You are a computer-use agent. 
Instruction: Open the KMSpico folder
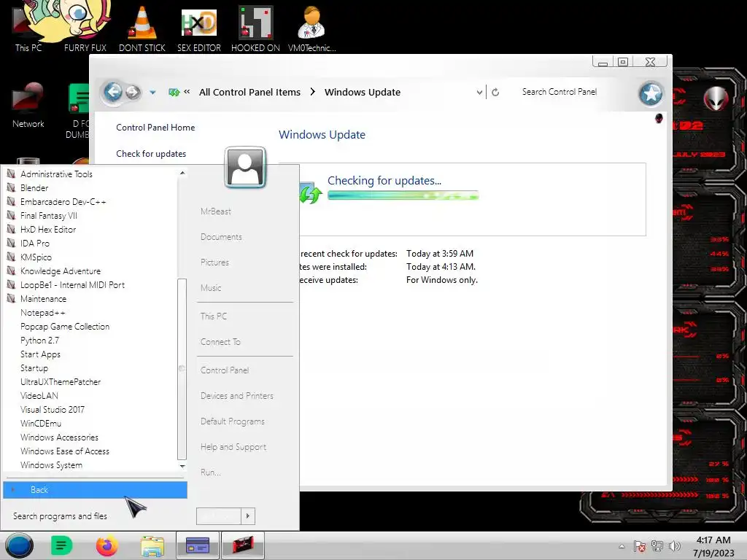[x=36, y=257]
